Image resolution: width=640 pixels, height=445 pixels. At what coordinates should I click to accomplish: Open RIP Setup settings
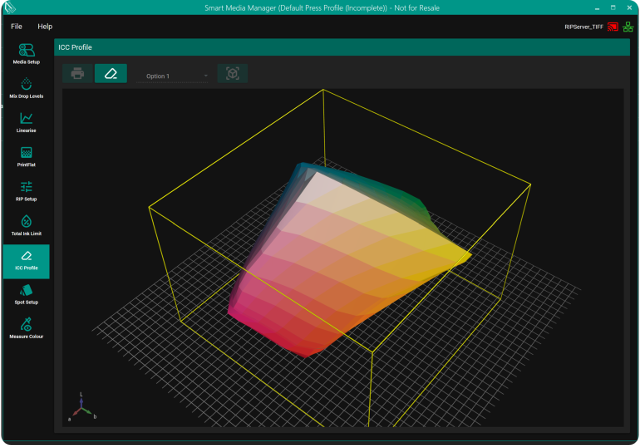pos(26,190)
